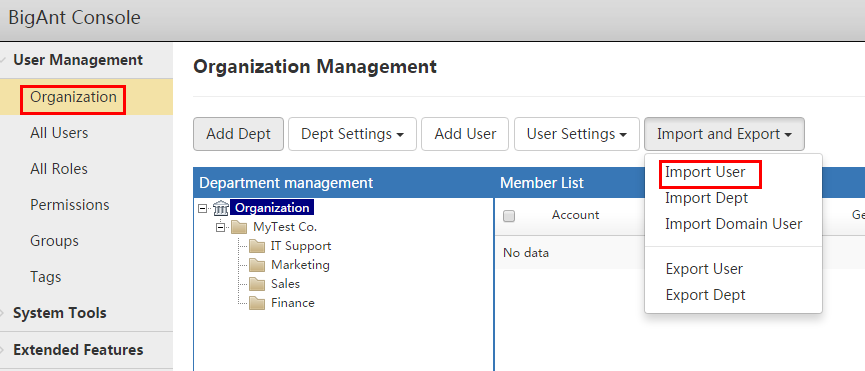Choose Export Dept from the menu

(x=705, y=295)
